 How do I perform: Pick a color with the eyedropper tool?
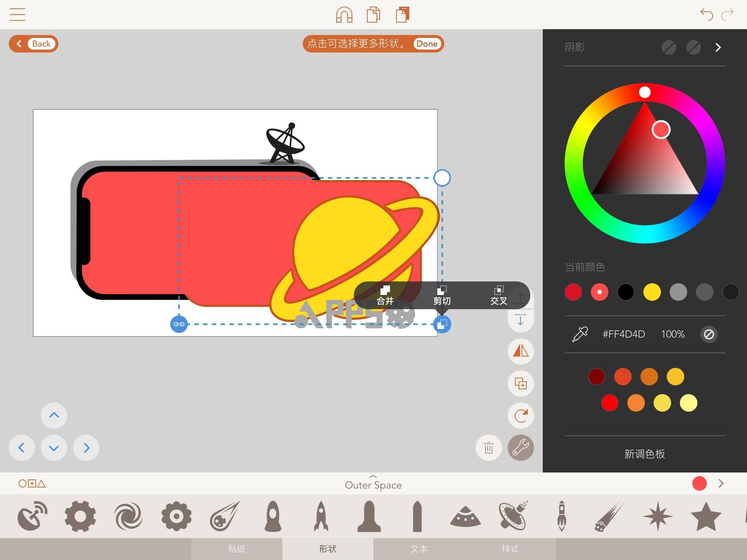tap(580, 334)
